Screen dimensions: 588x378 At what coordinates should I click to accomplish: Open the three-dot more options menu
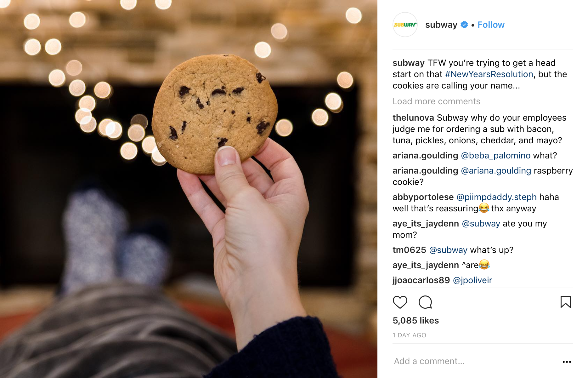(567, 362)
